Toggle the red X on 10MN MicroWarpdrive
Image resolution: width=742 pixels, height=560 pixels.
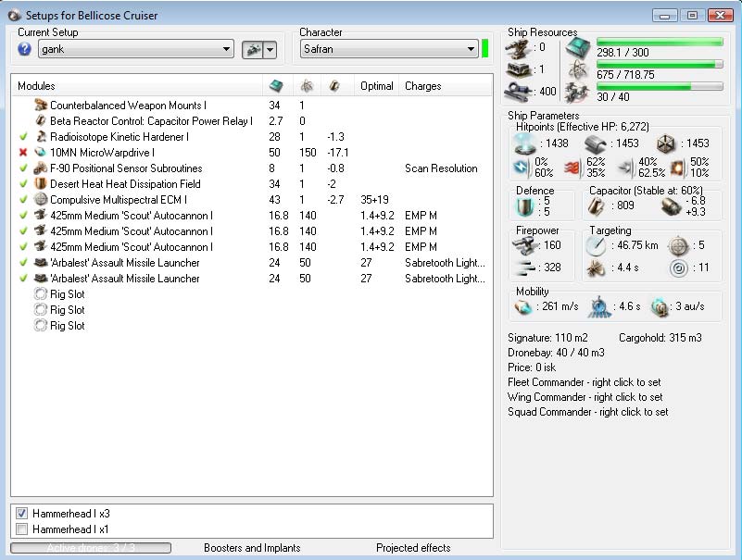[x=22, y=153]
